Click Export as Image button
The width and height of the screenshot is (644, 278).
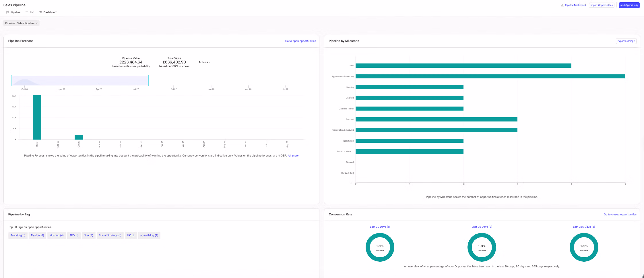coord(626,41)
